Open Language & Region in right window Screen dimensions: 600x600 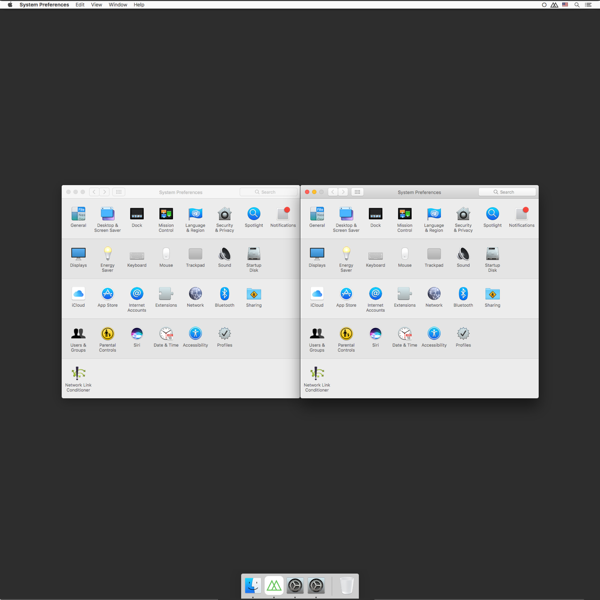pyautogui.click(x=434, y=219)
